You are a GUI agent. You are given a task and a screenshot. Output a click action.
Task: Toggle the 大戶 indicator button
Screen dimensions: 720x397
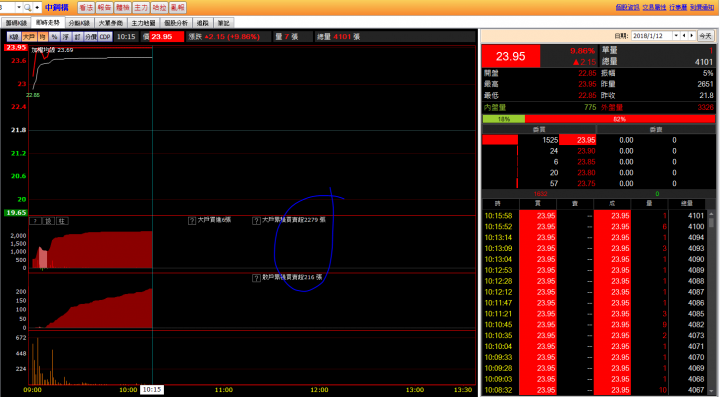pos(29,37)
